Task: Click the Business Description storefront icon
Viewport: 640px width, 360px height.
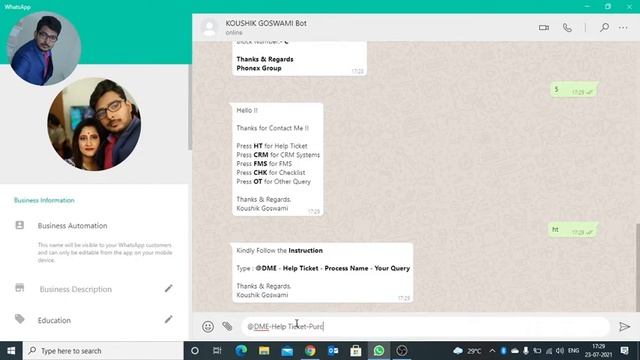Action: pyautogui.click(x=20, y=288)
